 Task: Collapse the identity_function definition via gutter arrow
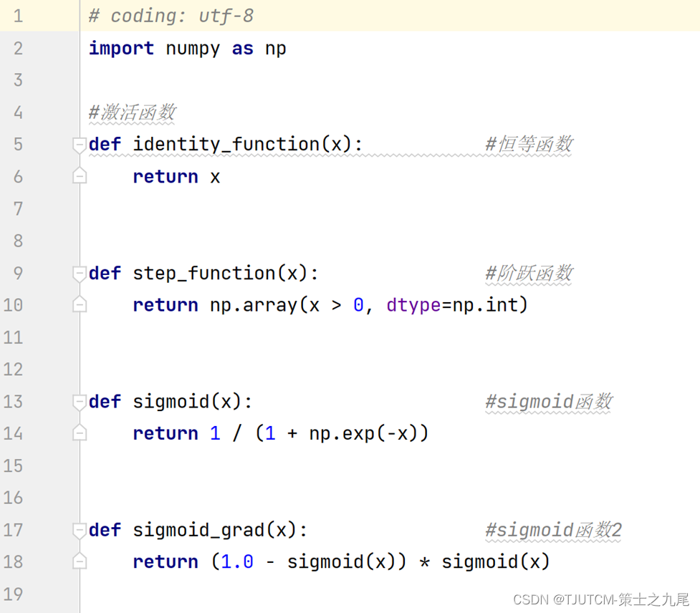79,144
